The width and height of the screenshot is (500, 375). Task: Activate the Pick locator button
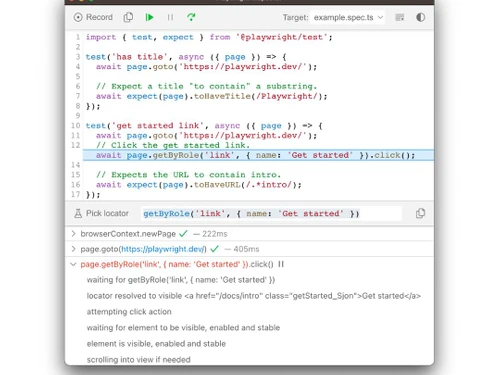coord(101,213)
